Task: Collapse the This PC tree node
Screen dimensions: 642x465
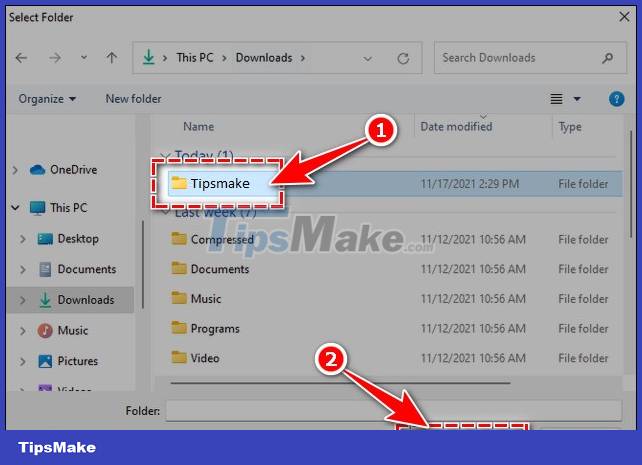Action: tap(15, 208)
